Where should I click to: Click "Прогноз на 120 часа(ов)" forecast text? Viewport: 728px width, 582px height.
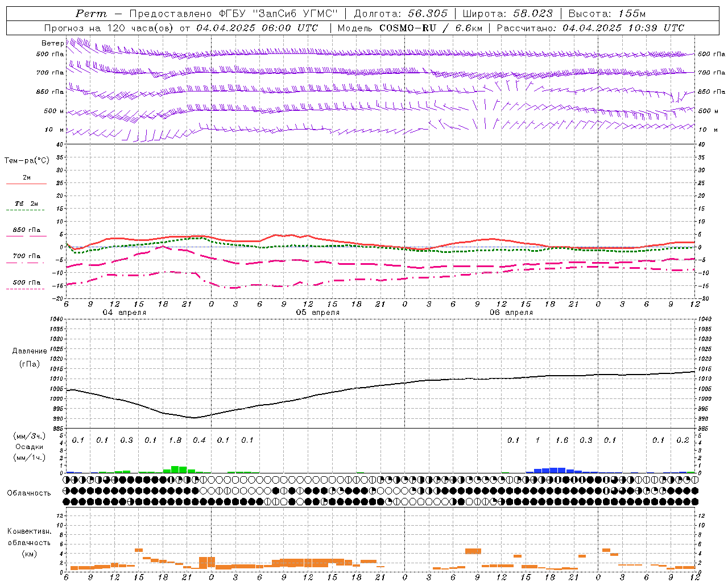pos(109,28)
